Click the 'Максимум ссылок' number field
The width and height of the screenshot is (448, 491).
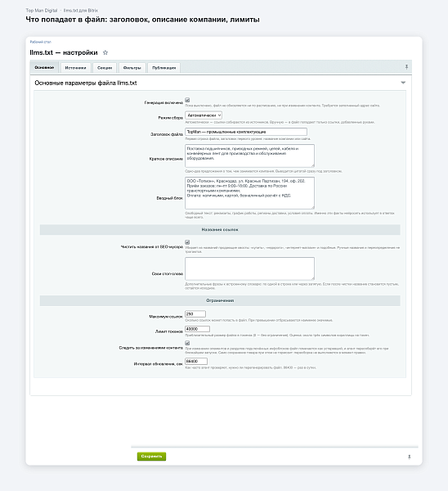coord(195,313)
